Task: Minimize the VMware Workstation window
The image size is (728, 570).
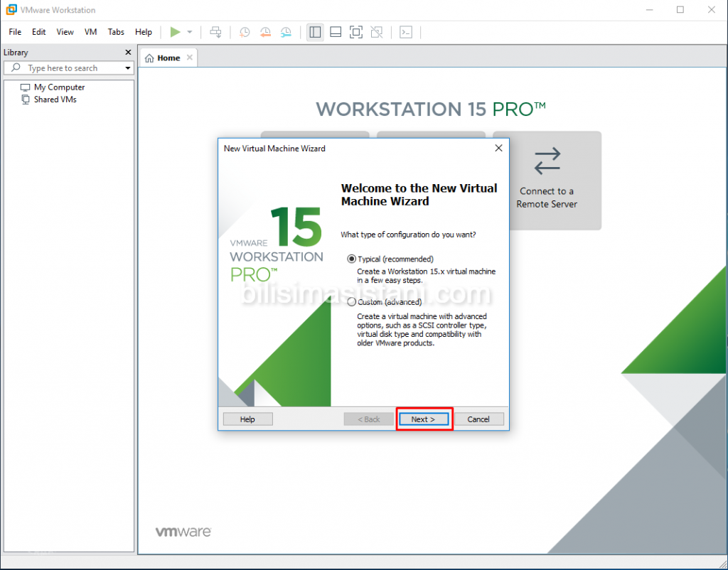Action: 650,10
